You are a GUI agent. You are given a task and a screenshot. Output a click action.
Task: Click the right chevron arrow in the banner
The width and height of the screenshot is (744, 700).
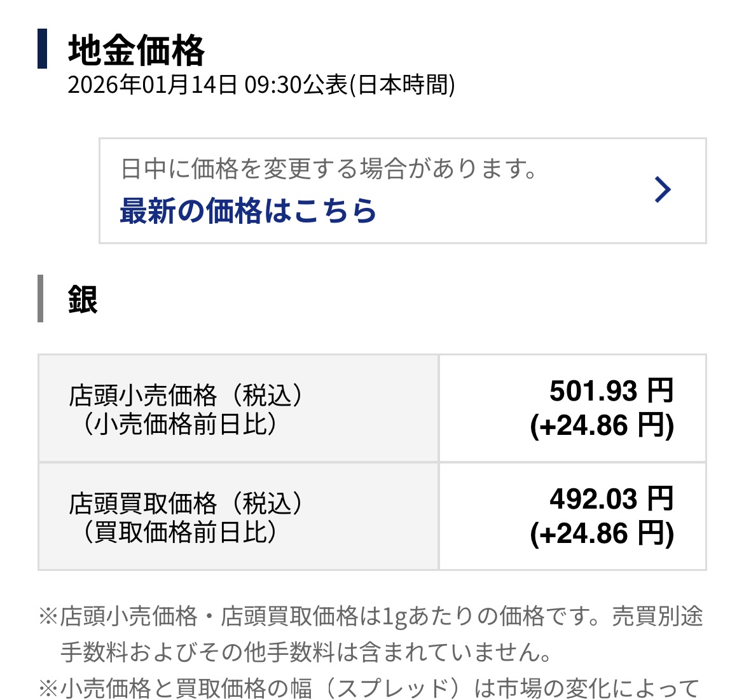(663, 190)
